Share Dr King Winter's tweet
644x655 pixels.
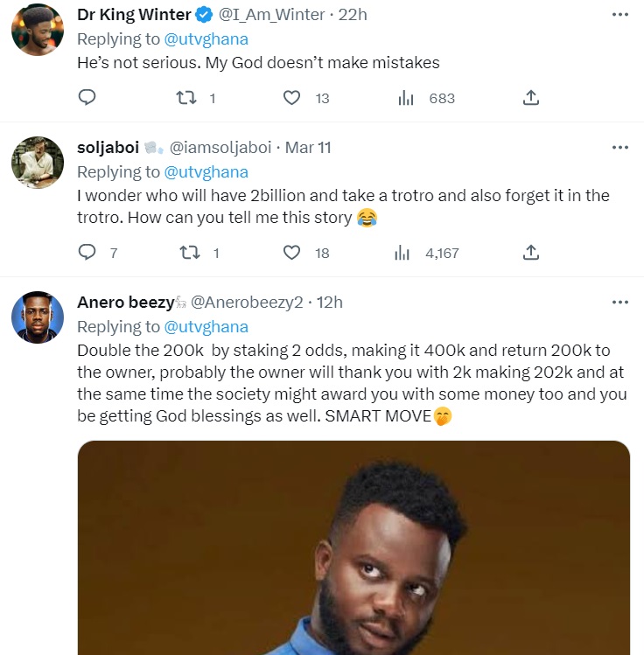[530, 98]
